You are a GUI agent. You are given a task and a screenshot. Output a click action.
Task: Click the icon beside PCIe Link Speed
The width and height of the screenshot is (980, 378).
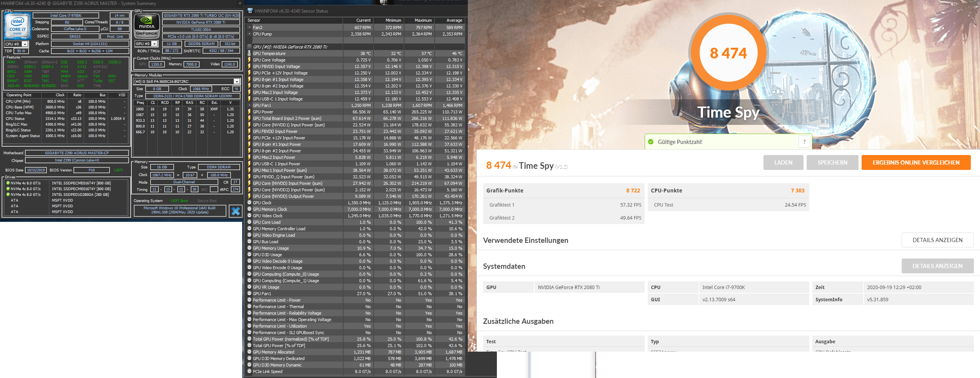click(x=249, y=372)
